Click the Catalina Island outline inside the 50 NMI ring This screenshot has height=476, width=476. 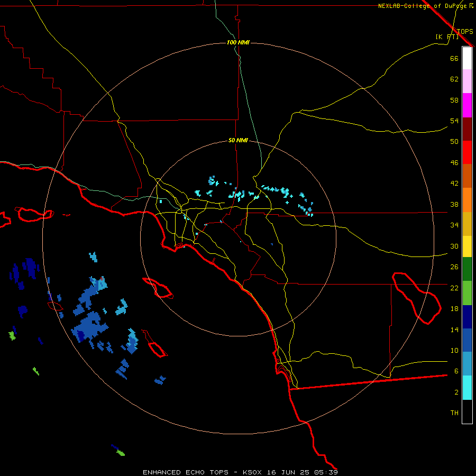pos(158,288)
